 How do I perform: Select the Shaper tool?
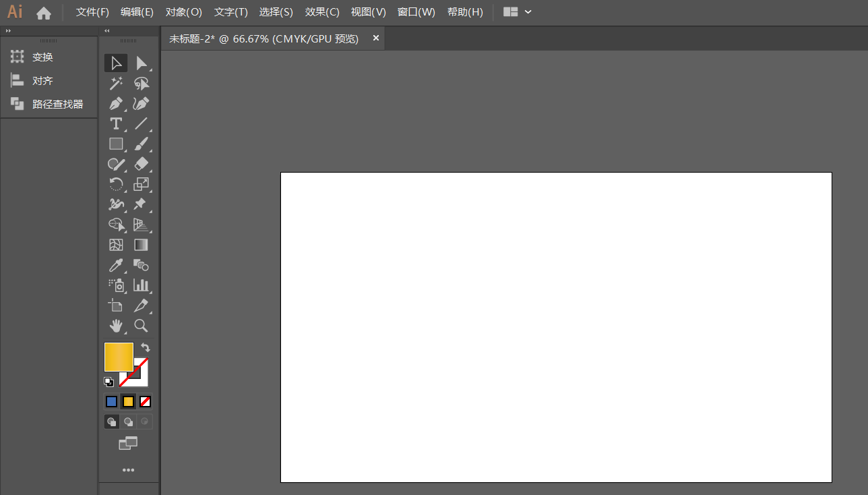(116, 164)
